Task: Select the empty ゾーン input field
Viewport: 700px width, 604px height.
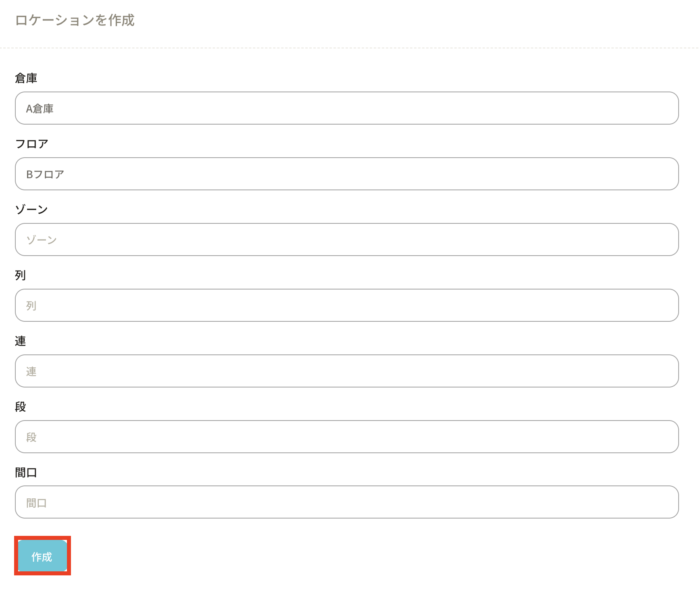Action: click(x=347, y=240)
